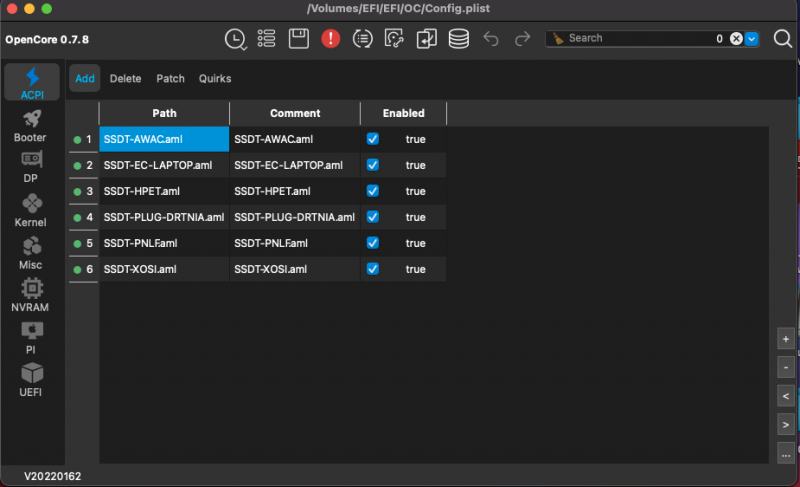Uncheck Enabled for SSDT-HPET.aml
The height and width of the screenshot is (487, 800).
click(373, 191)
